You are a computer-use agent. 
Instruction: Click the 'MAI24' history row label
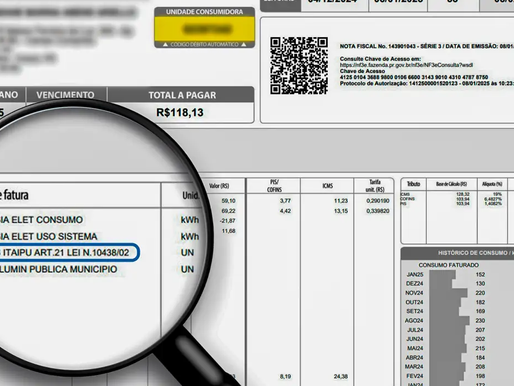click(415, 348)
